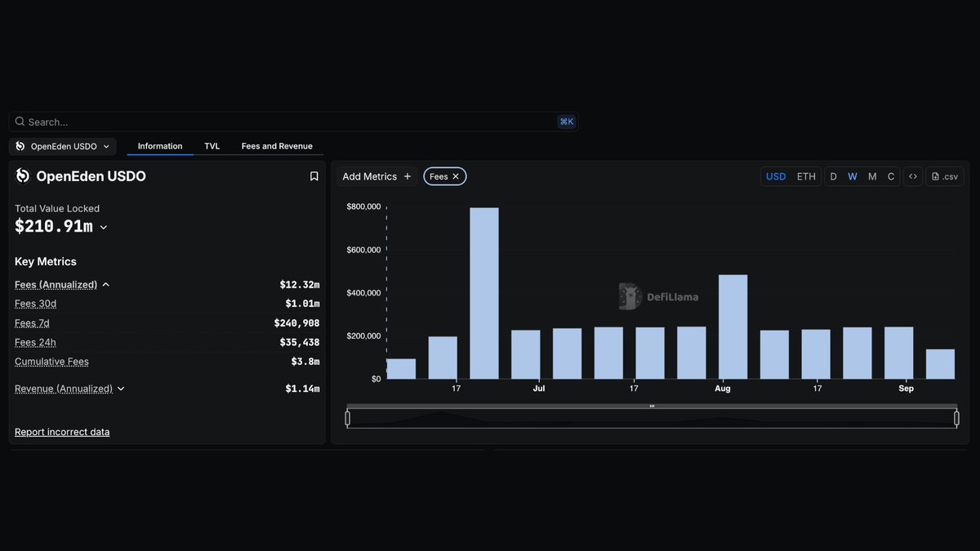Click the OpenEden logo beside title
The width and height of the screenshot is (980, 551).
pyautogui.click(x=23, y=176)
